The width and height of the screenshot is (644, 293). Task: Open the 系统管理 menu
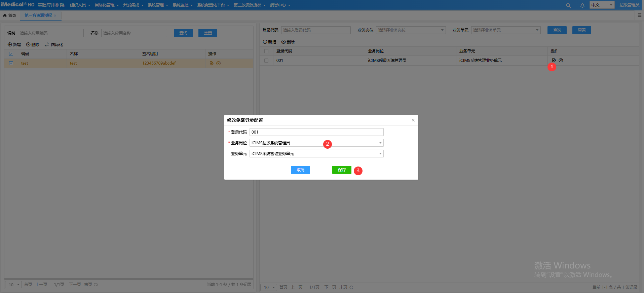(158, 5)
